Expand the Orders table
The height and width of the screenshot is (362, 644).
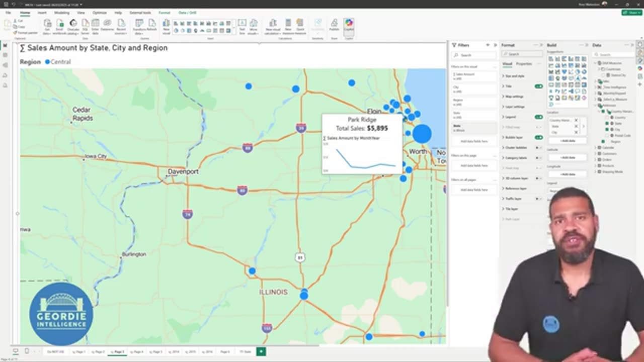pos(596,160)
